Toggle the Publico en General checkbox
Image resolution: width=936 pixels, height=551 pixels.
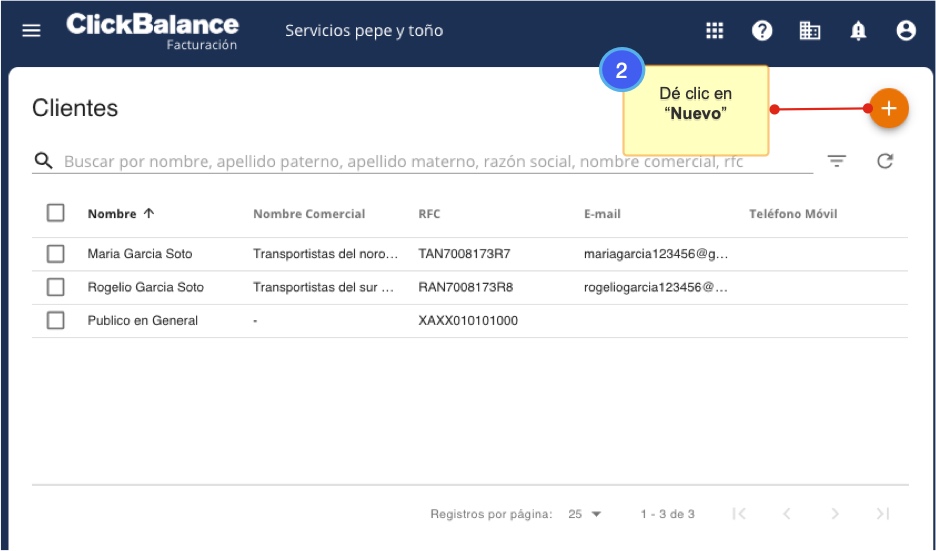tap(56, 320)
